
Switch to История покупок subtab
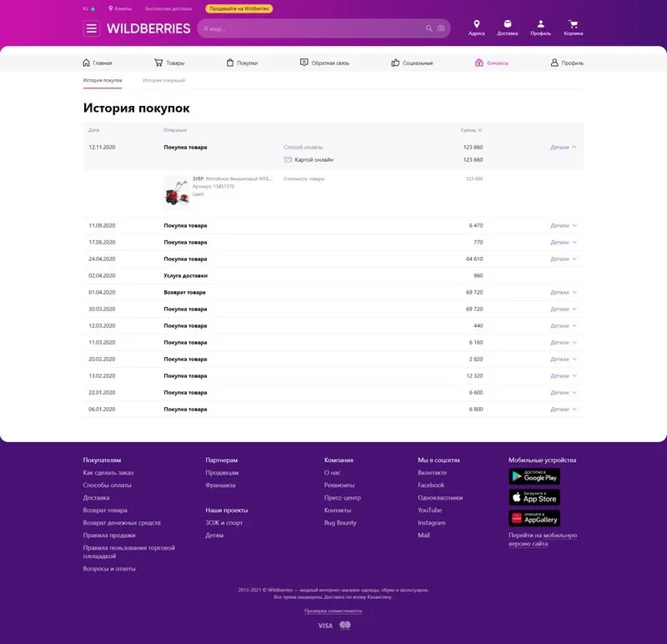(103, 80)
